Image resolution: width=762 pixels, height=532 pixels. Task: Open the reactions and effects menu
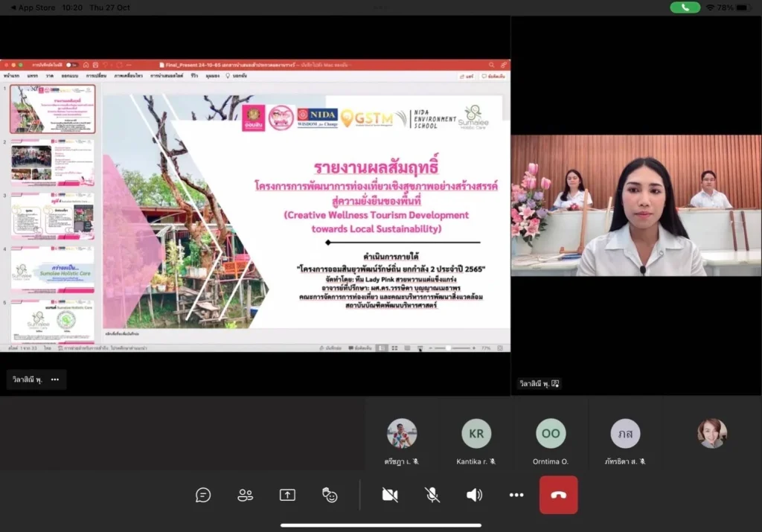pyautogui.click(x=329, y=495)
